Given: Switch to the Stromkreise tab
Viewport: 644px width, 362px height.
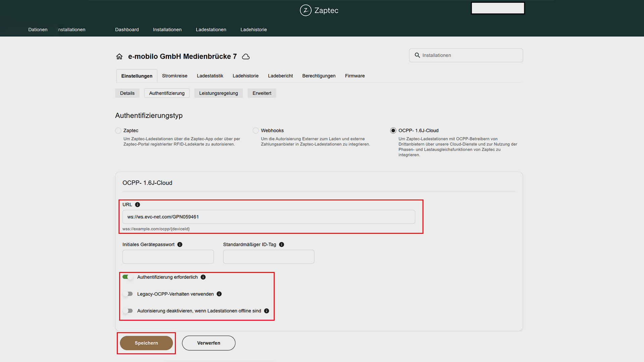Looking at the screenshot, I should 175,76.
